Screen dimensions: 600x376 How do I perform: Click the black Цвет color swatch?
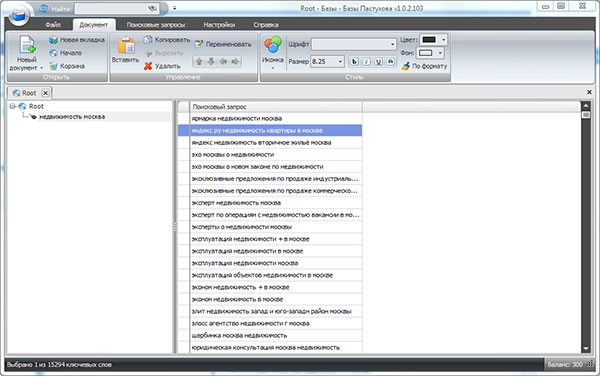[429, 40]
